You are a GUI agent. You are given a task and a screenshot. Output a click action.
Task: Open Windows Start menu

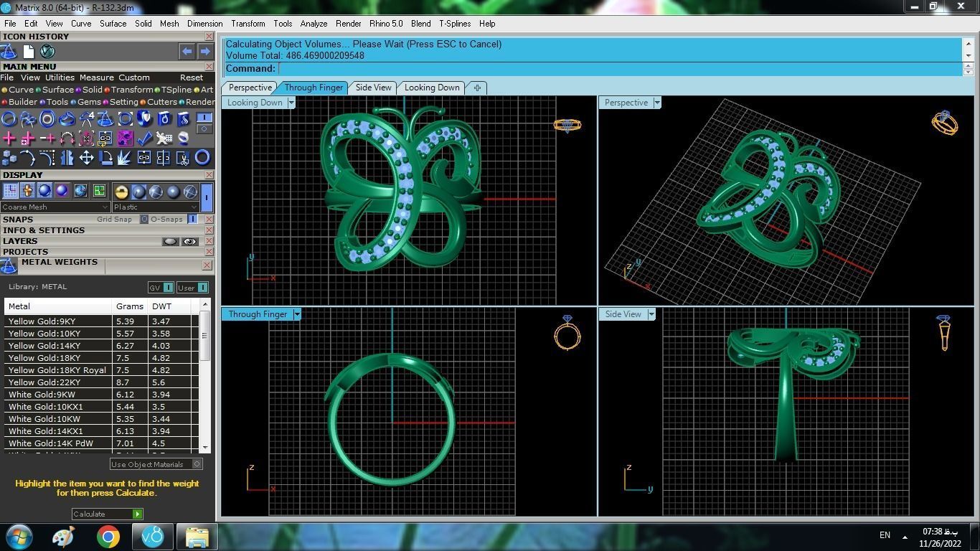point(19,537)
